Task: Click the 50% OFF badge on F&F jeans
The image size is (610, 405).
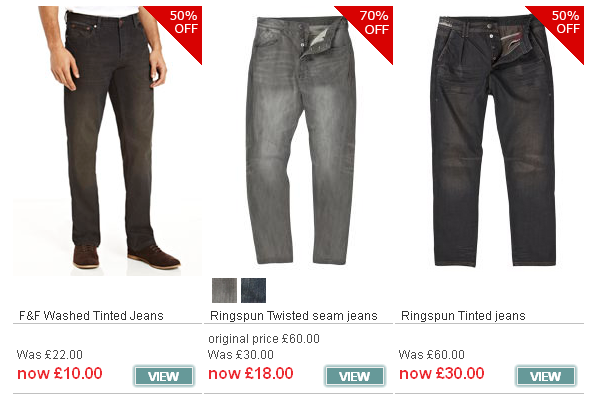Action: pos(181,24)
